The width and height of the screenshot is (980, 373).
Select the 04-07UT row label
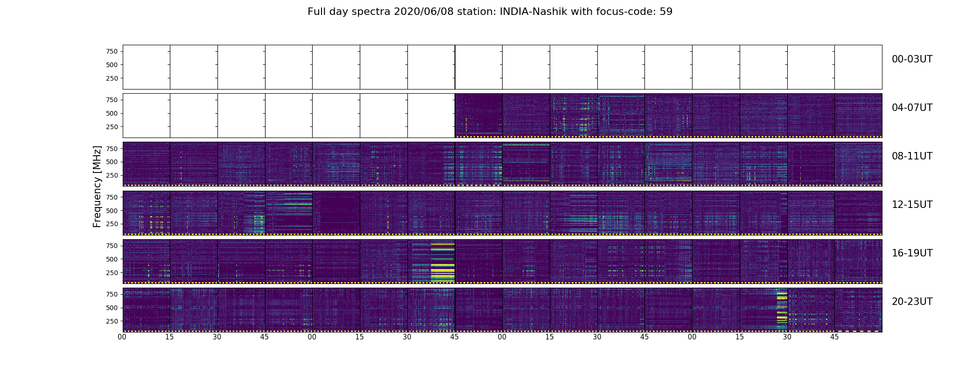(x=912, y=108)
